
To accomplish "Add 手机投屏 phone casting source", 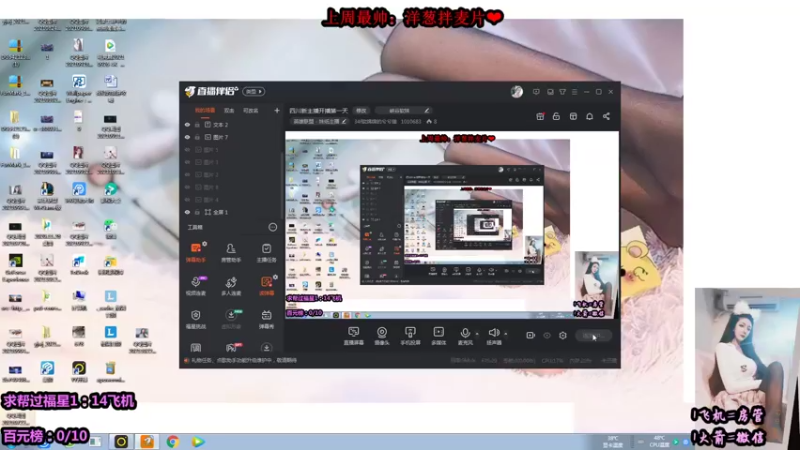I will 410,336.
